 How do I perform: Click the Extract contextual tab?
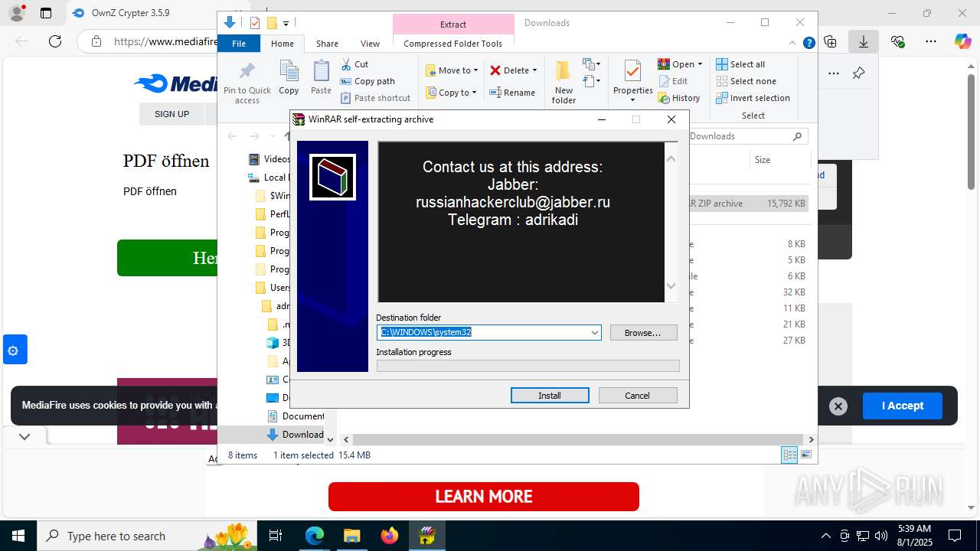coord(453,24)
